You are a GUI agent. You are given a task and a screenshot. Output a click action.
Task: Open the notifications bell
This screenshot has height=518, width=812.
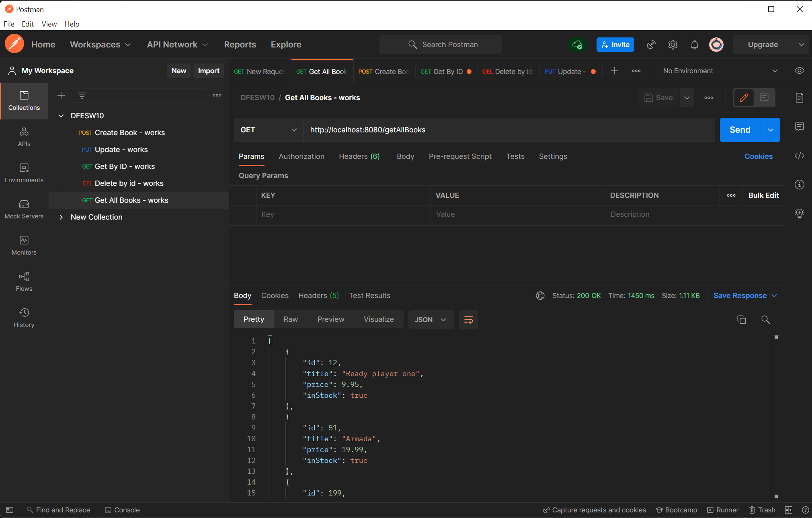tap(695, 45)
